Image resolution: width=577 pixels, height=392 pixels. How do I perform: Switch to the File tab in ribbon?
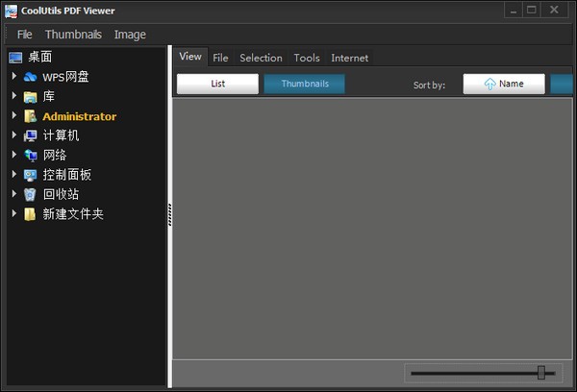click(220, 58)
